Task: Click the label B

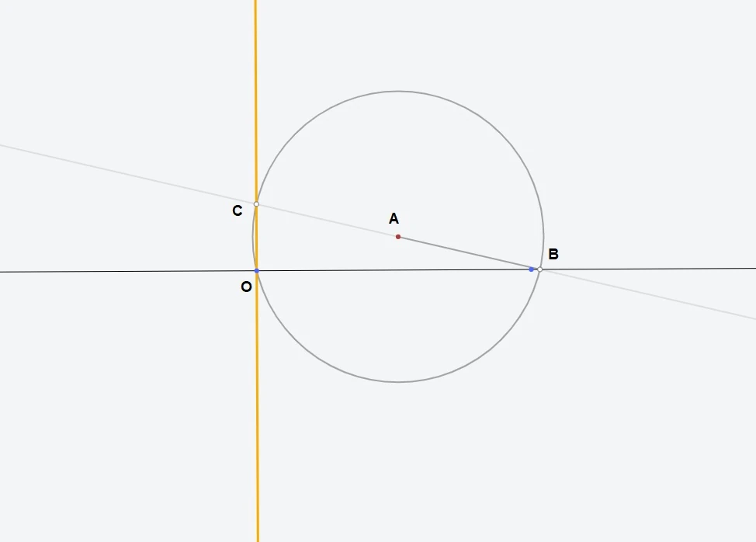Action: [x=553, y=254]
